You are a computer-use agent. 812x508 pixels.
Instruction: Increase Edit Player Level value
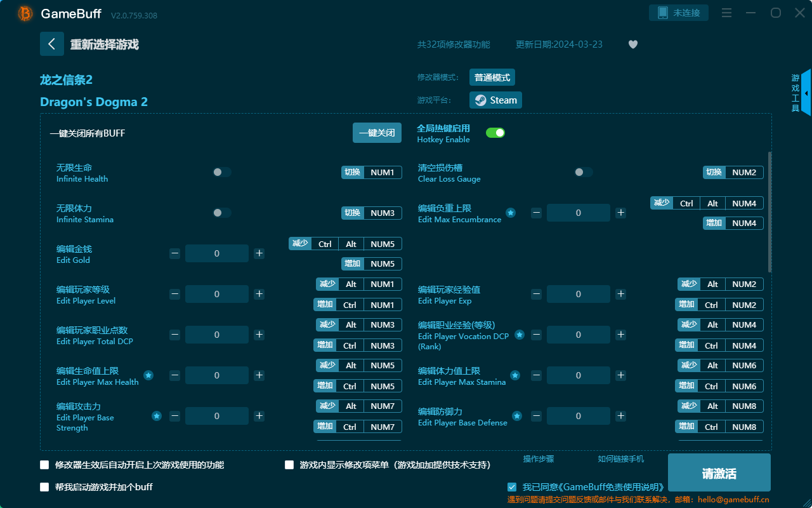tap(259, 294)
